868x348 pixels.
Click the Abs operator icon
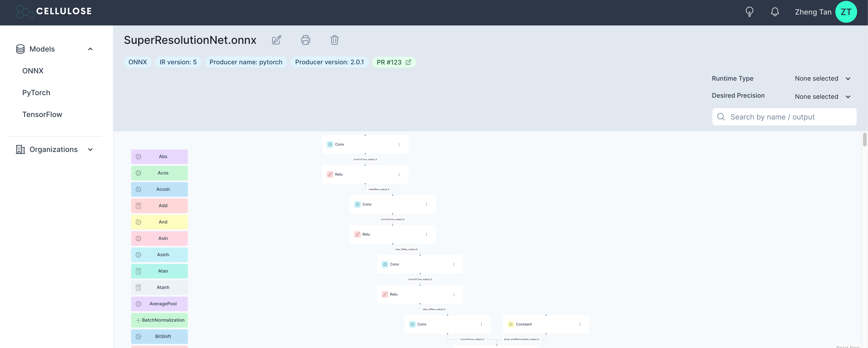pos(138,157)
